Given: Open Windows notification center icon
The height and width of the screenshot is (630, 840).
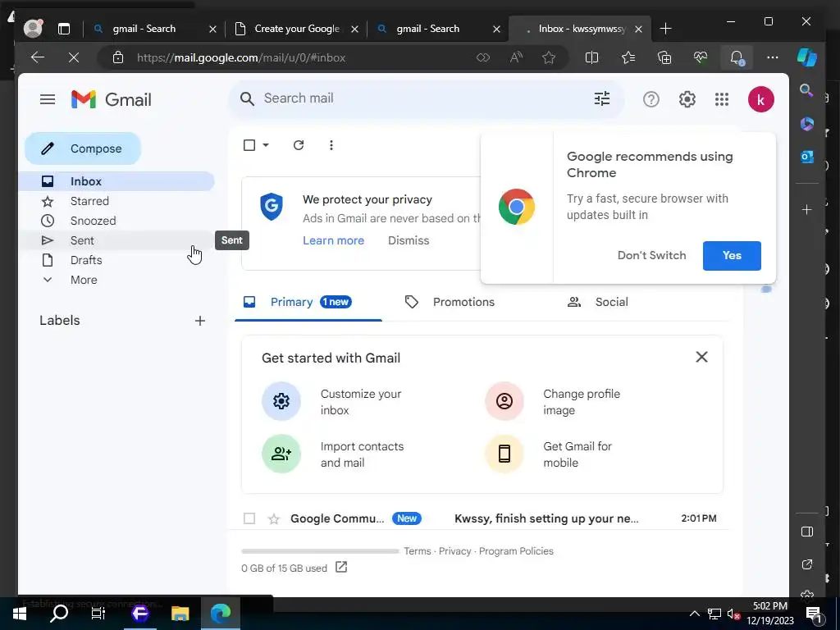Looking at the screenshot, I should coord(814,614).
